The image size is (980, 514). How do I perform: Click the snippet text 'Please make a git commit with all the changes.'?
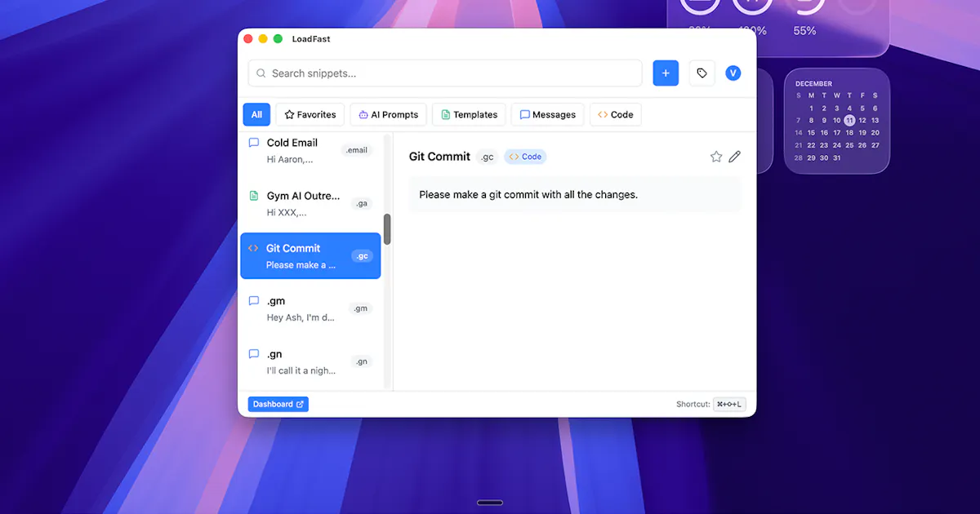[528, 195]
